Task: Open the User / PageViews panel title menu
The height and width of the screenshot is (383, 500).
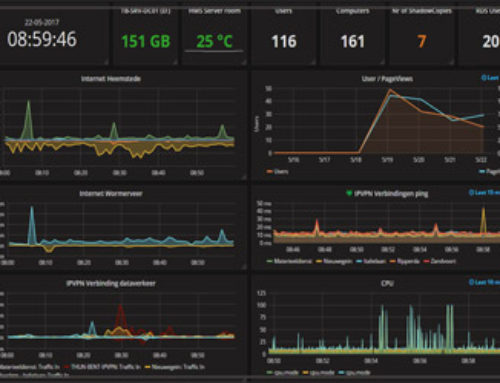Action: click(x=387, y=79)
